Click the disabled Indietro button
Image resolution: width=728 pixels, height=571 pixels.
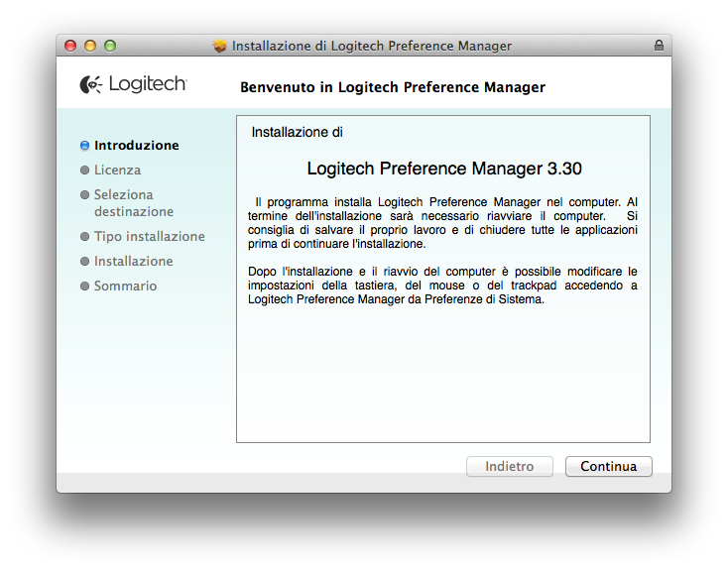(510, 466)
